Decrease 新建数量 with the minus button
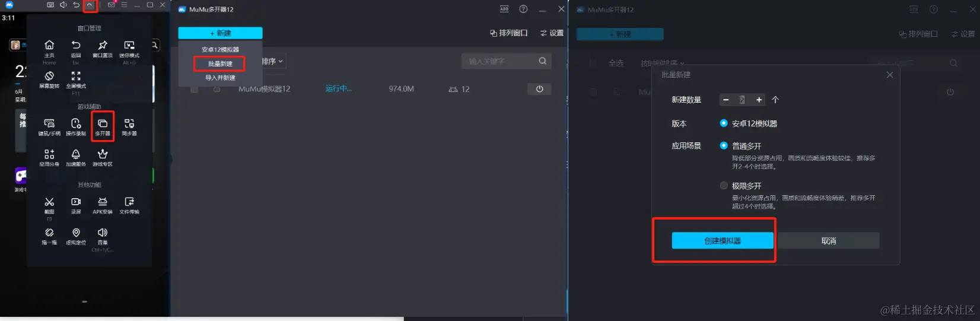Screen dimensions: 980x321 [x=726, y=100]
